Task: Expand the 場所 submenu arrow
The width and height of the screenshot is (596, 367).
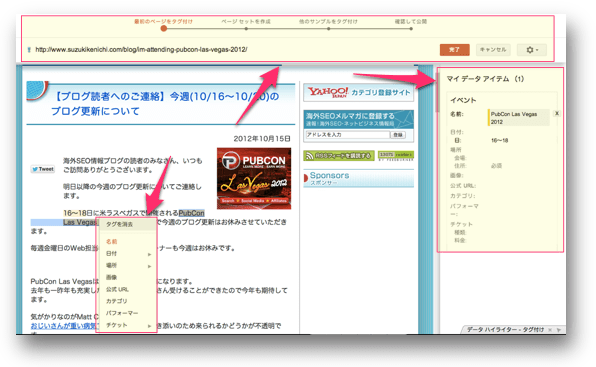Action: (149, 266)
